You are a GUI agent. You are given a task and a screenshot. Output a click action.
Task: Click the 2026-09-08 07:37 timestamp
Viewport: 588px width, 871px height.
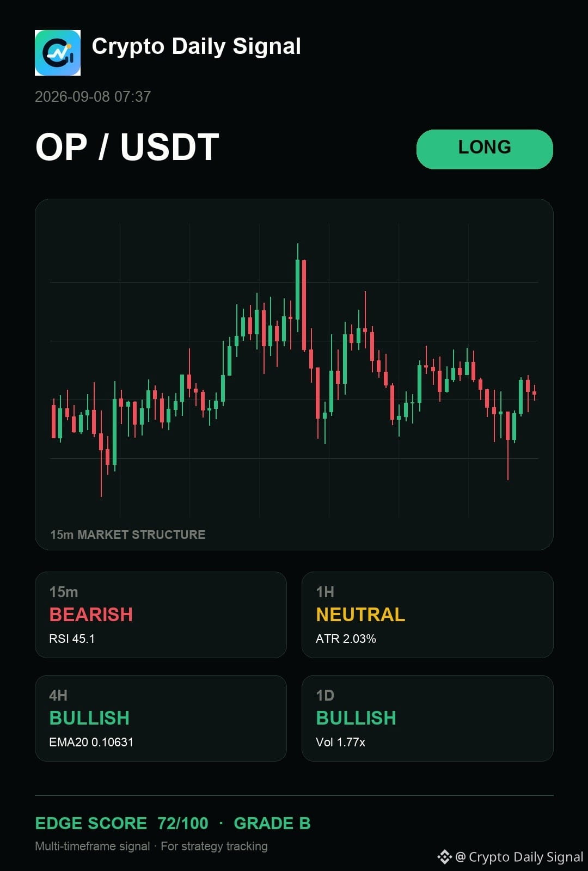93,97
